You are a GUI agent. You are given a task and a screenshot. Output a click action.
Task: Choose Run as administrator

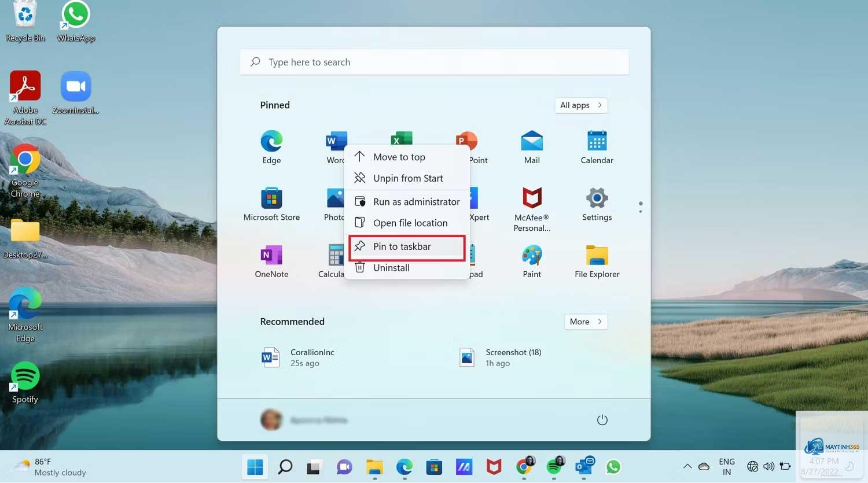[407, 201]
